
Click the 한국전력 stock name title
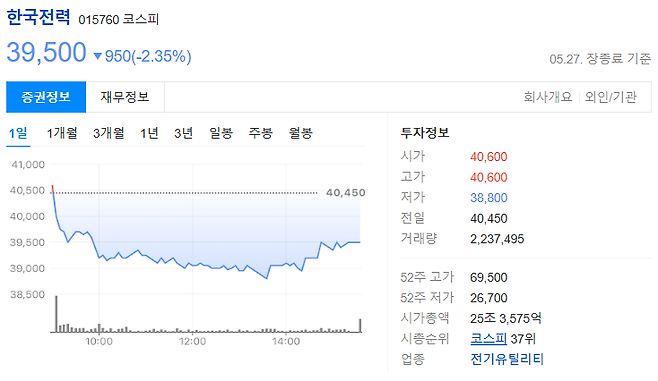(38, 17)
